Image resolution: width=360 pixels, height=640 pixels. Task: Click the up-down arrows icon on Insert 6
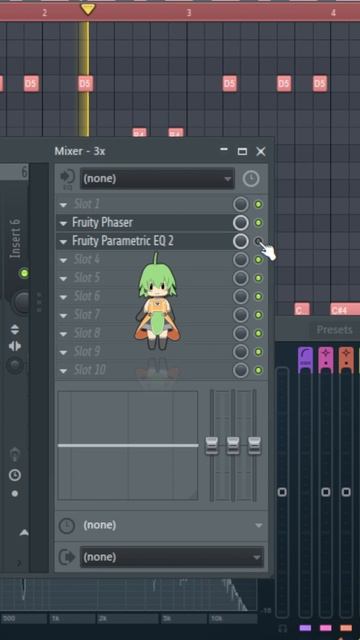coord(14,329)
